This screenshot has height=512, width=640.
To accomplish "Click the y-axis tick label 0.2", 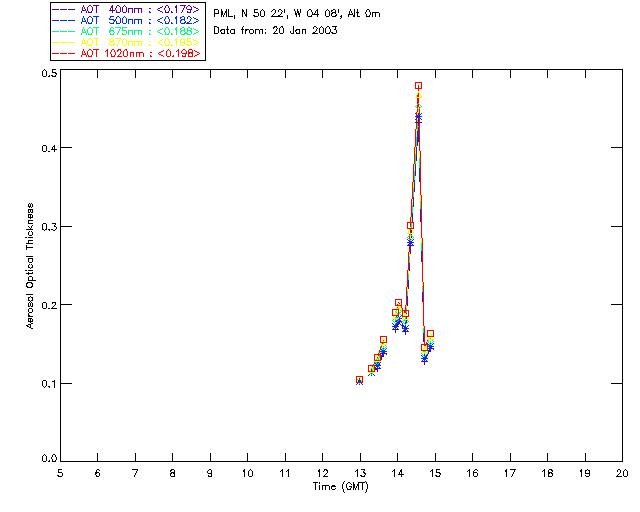I will pyautogui.click(x=49, y=305).
